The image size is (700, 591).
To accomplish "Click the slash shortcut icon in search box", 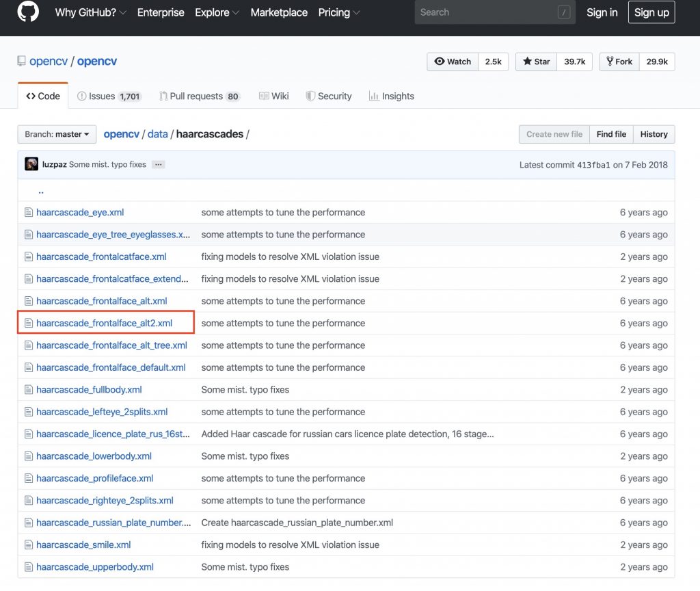I will point(564,12).
